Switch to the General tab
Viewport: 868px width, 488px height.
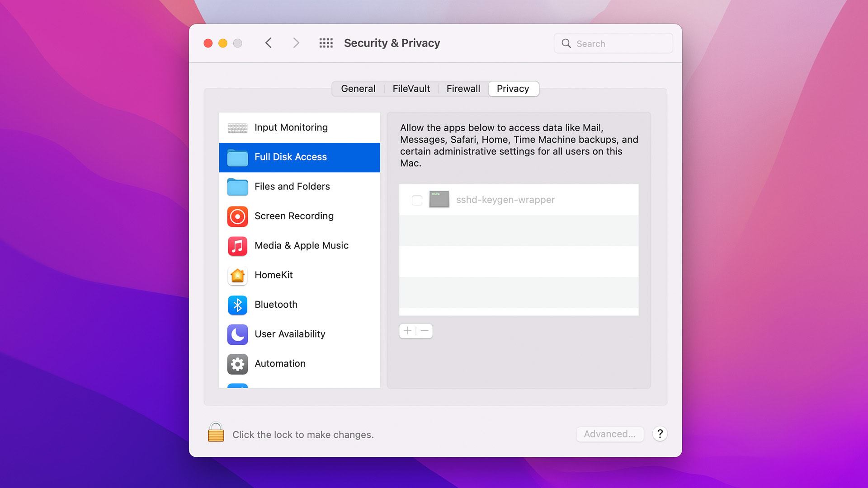tap(358, 89)
